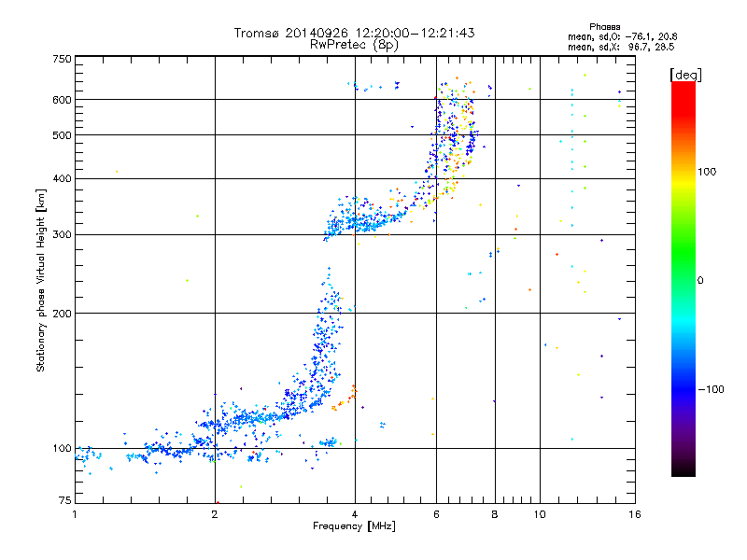
Task: Click the 'Stationary phase Virtual Height [km]' axis label
Action: coord(41,280)
